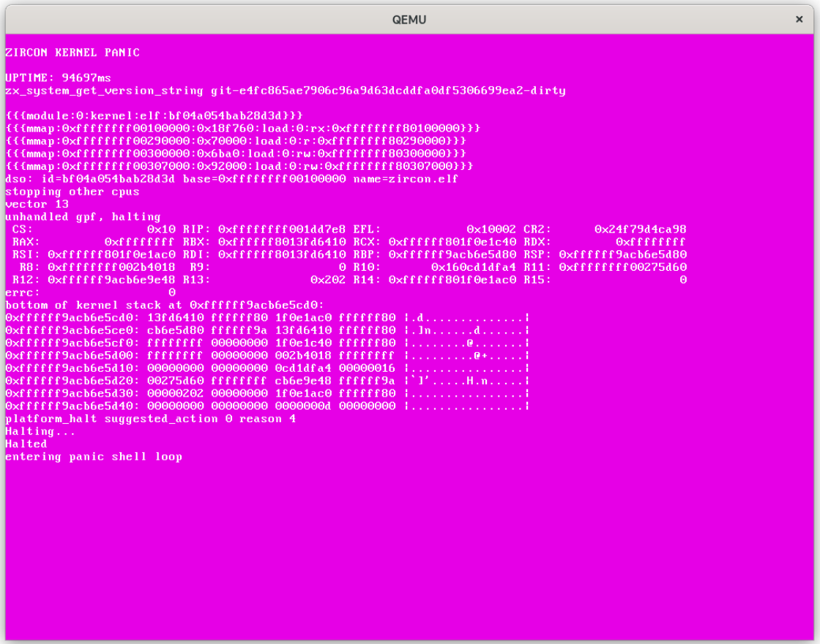The width and height of the screenshot is (820, 644).
Task: Click stack dump address 0xffffff9acb6e5d00:
Action: [72, 356]
